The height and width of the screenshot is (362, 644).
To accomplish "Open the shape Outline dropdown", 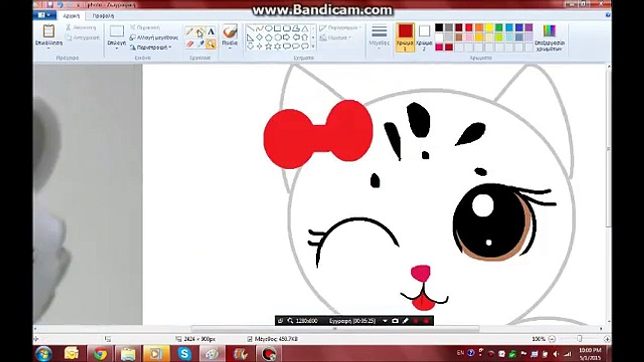I will 341,28.
